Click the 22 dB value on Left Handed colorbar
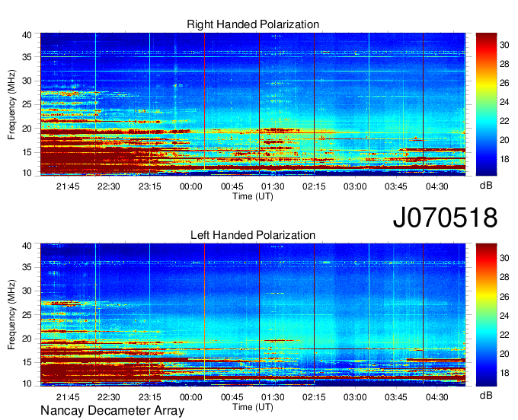The image size is (518, 420). point(504,335)
